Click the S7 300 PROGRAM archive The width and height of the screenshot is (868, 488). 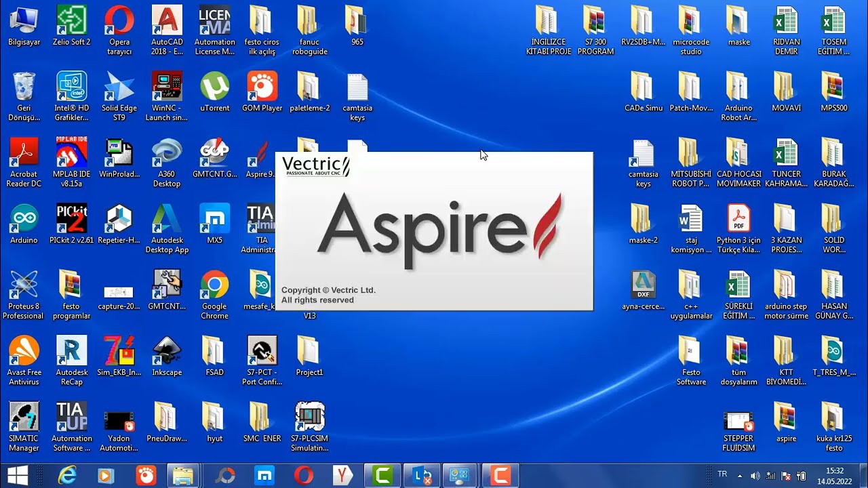595,32
